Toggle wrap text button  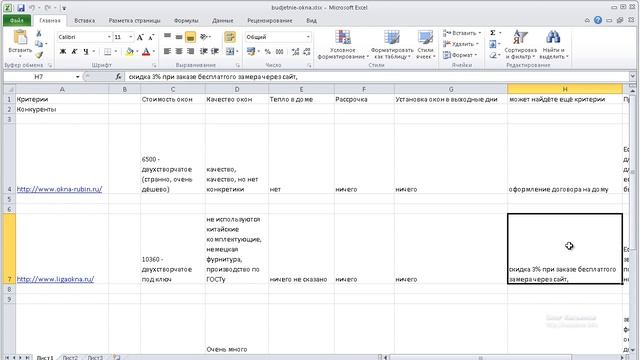230,37
